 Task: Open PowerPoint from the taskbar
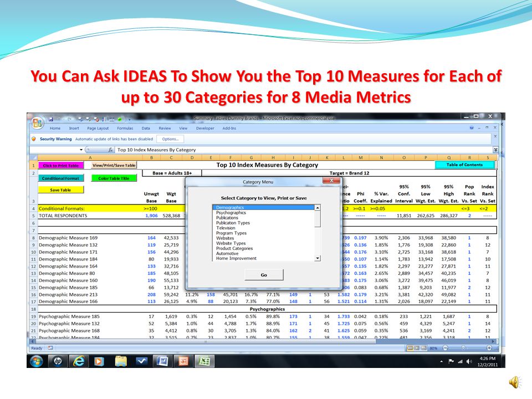pos(183,361)
